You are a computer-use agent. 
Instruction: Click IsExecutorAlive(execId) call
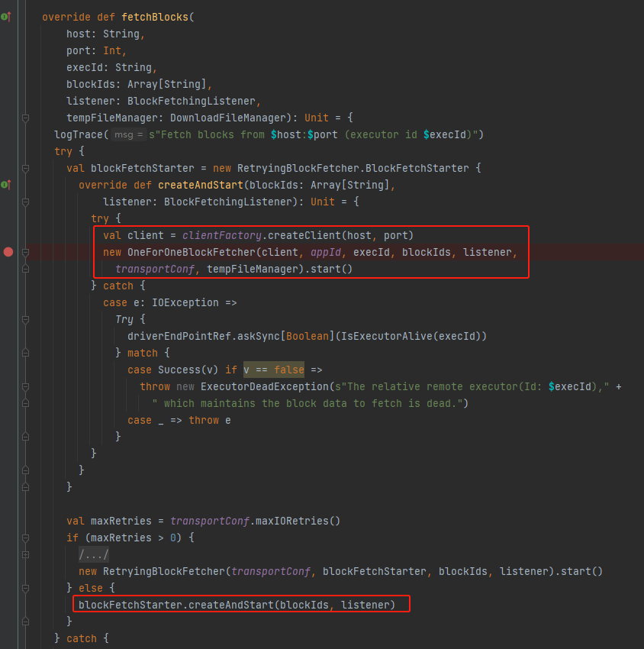tap(411, 336)
